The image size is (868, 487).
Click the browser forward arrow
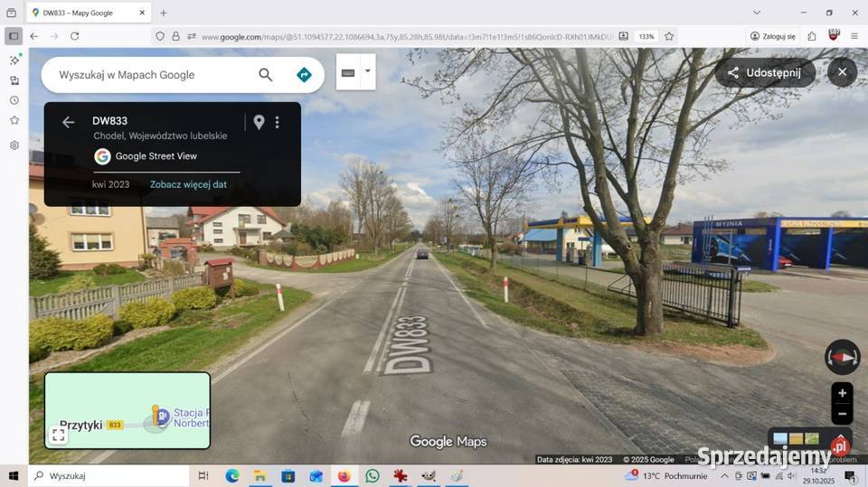pos(54,36)
